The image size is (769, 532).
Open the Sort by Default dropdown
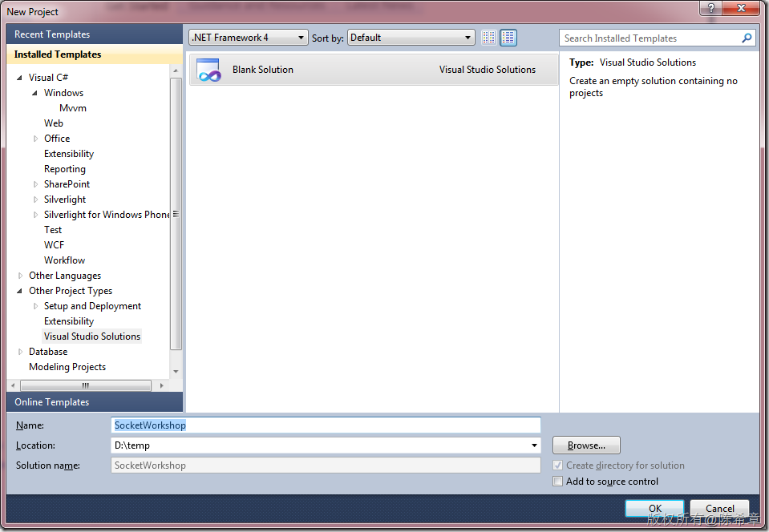click(411, 38)
